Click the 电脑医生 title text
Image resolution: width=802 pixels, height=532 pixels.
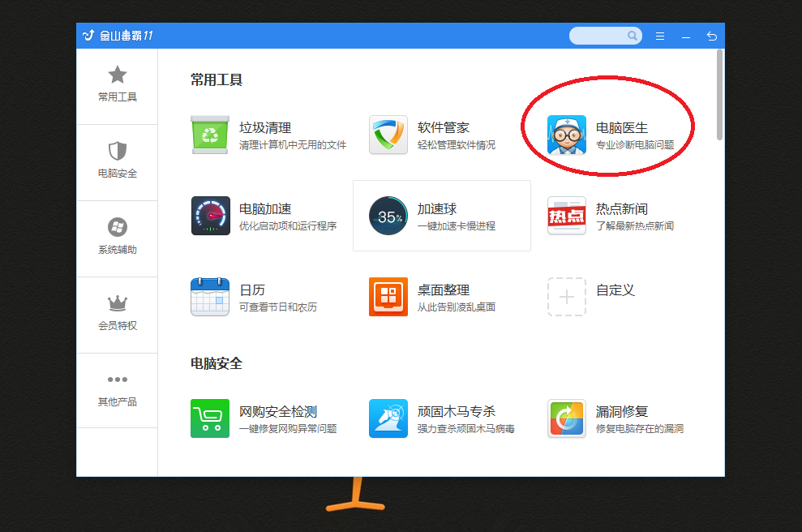pyautogui.click(x=622, y=128)
